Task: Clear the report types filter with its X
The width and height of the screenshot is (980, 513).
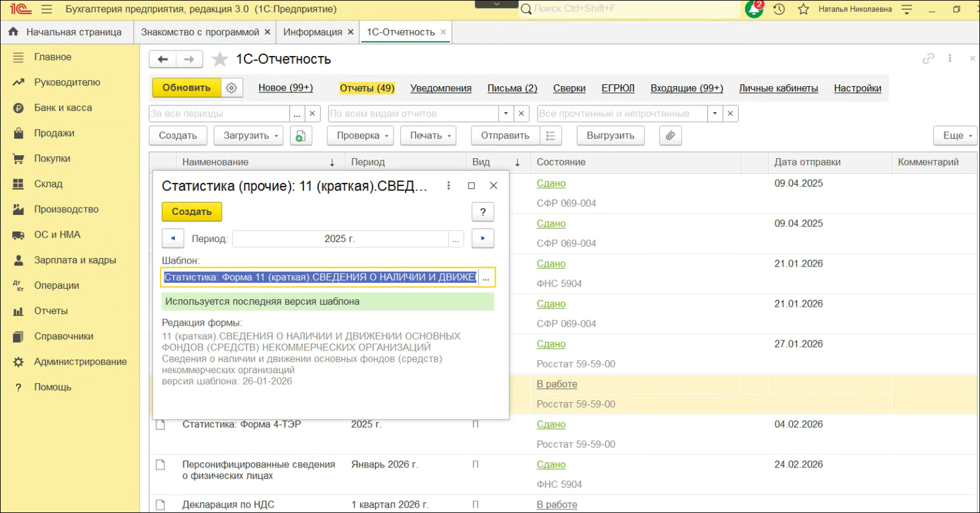Action: click(521, 114)
